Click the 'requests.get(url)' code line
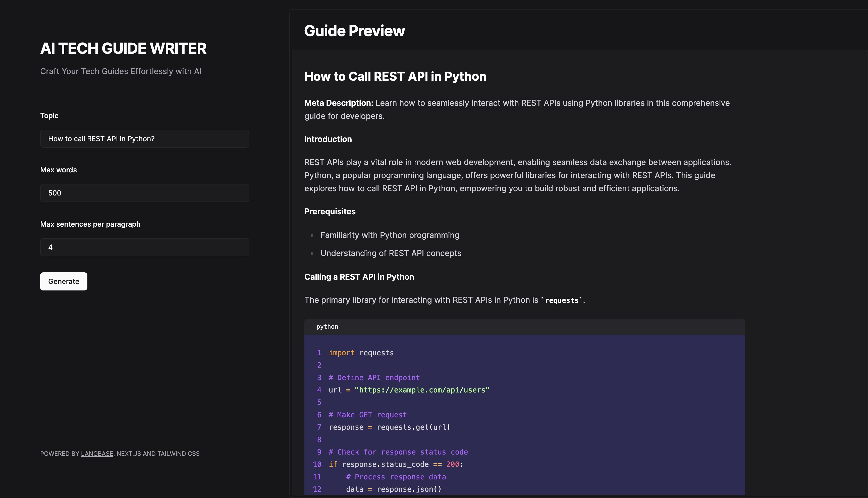Image resolution: width=868 pixels, height=498 pixels. (x=389, y=427)
